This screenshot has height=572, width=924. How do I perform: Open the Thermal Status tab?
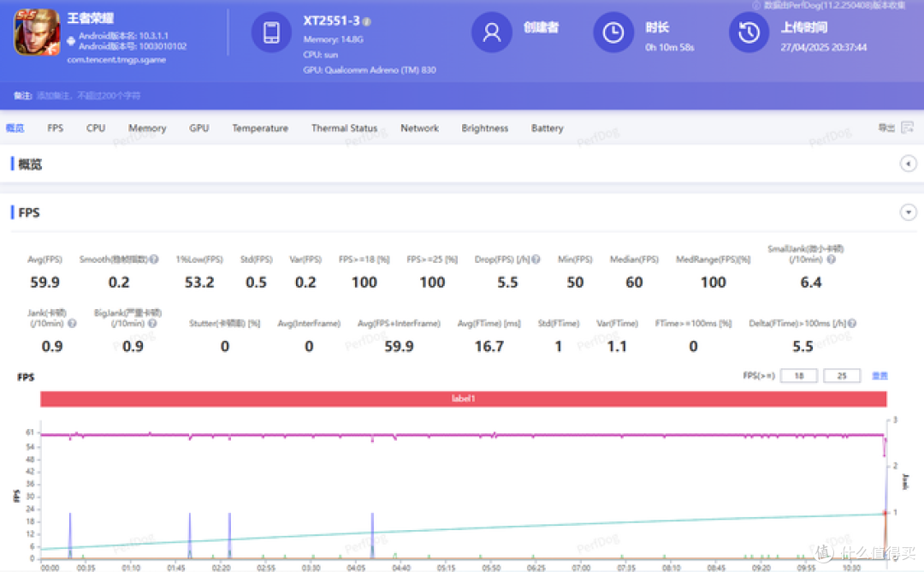pyautogui.click(x=344, y=128)
